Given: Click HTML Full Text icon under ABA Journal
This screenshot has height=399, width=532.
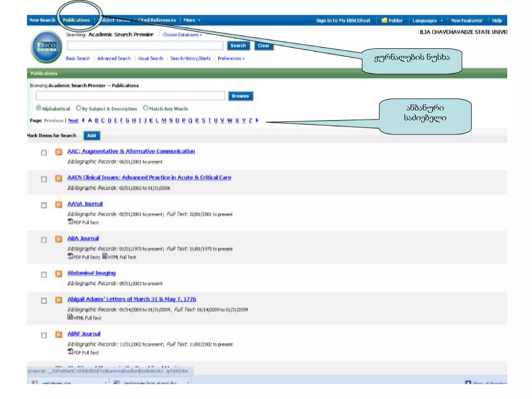Looking at the screenshot, I should point(105,256).
